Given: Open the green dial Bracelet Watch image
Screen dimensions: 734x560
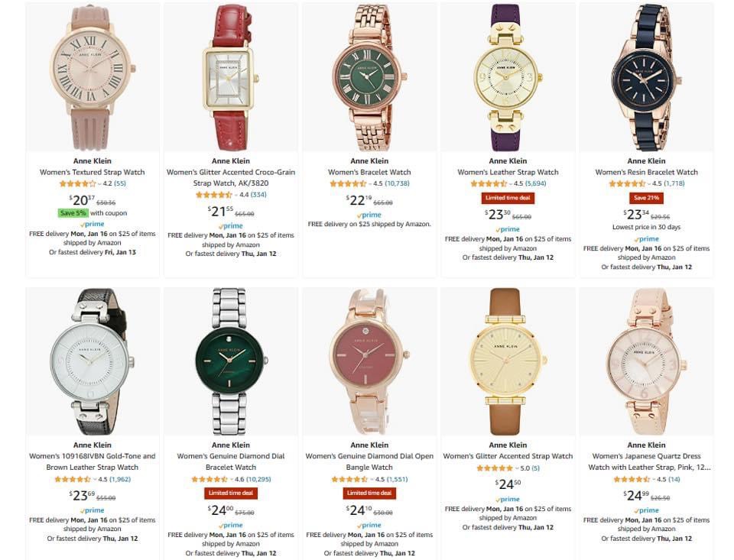Looking at the screenshot, I should pyautogui.click(x=369, y=77).
